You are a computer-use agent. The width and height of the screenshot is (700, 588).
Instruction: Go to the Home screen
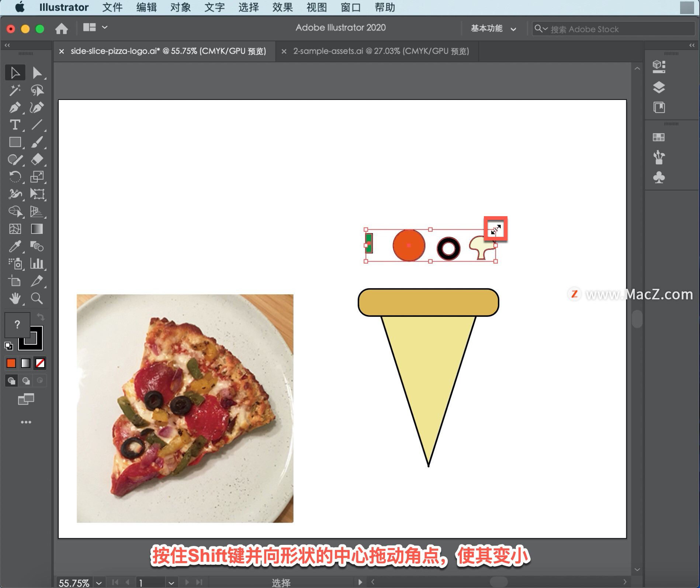(x=62, y=28)
